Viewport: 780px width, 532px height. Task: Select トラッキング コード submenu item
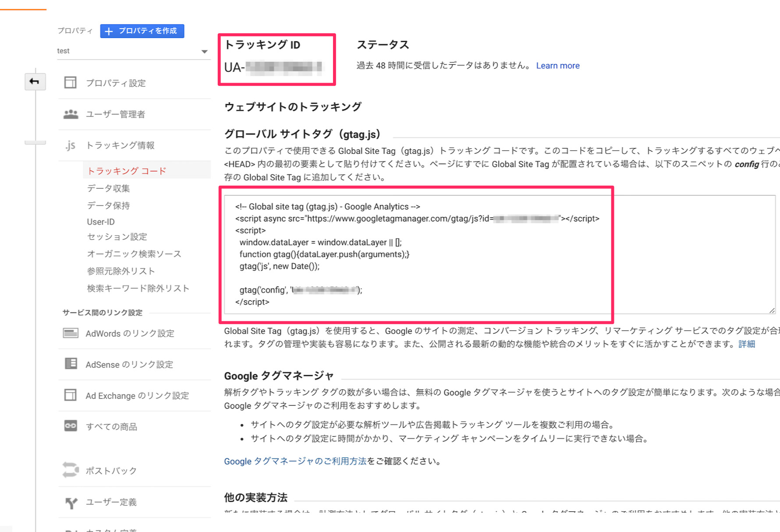pos(127,171)
